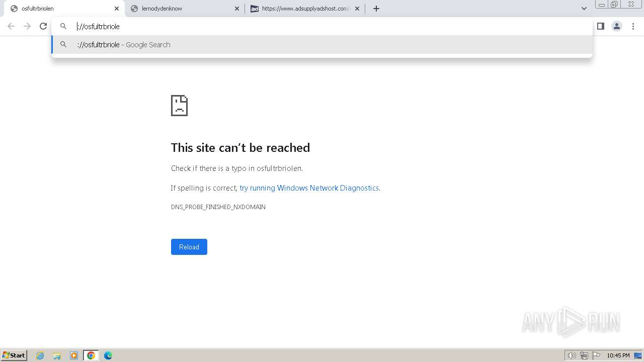This screenshot has width=644, height=362.
Task: Open the tab search dropdown chevron
Action: 584,9
